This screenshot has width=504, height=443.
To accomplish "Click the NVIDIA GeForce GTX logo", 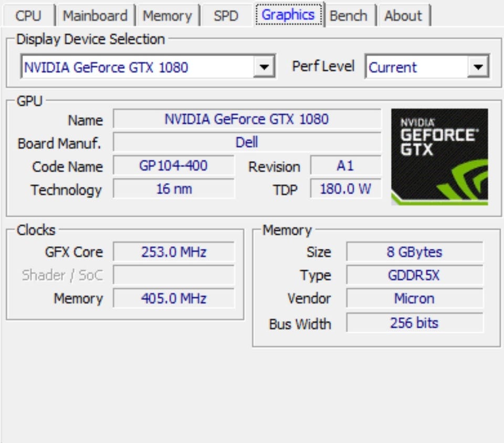I will click(439, 156).
